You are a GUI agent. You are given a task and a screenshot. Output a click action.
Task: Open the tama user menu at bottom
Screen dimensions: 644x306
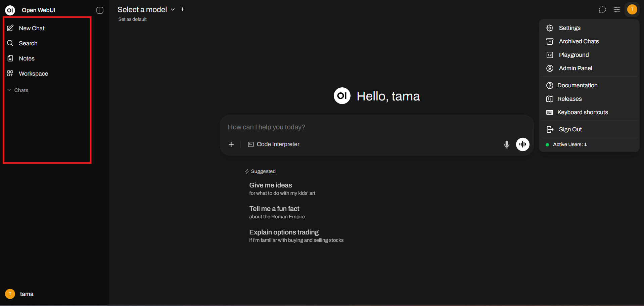pos(21,294)
